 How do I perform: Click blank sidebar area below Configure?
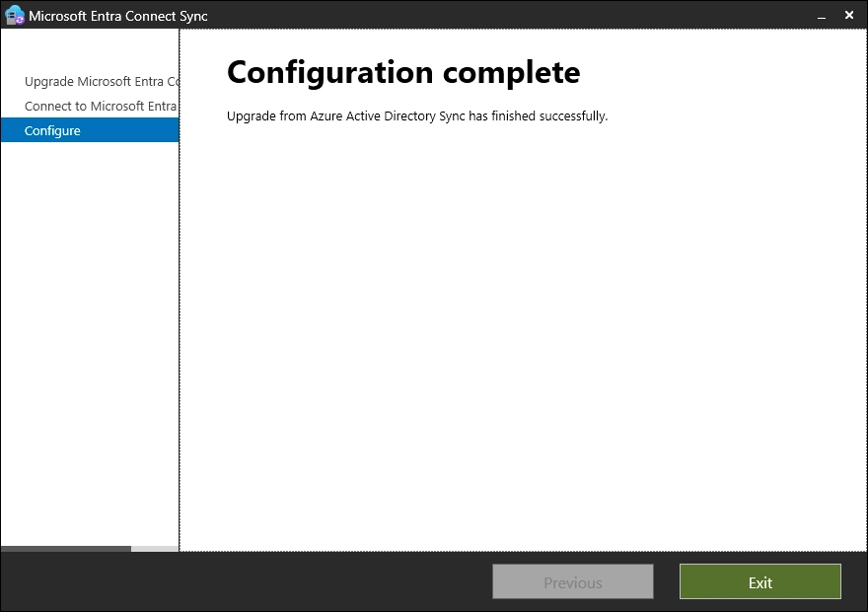click(x=89, y=336)
